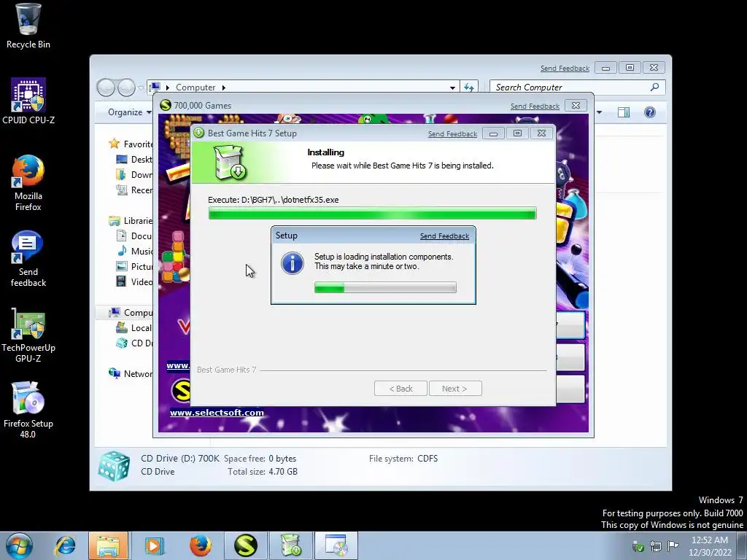
Task: Click the dice CD drive icon in details pane
Action: point(114,466)
